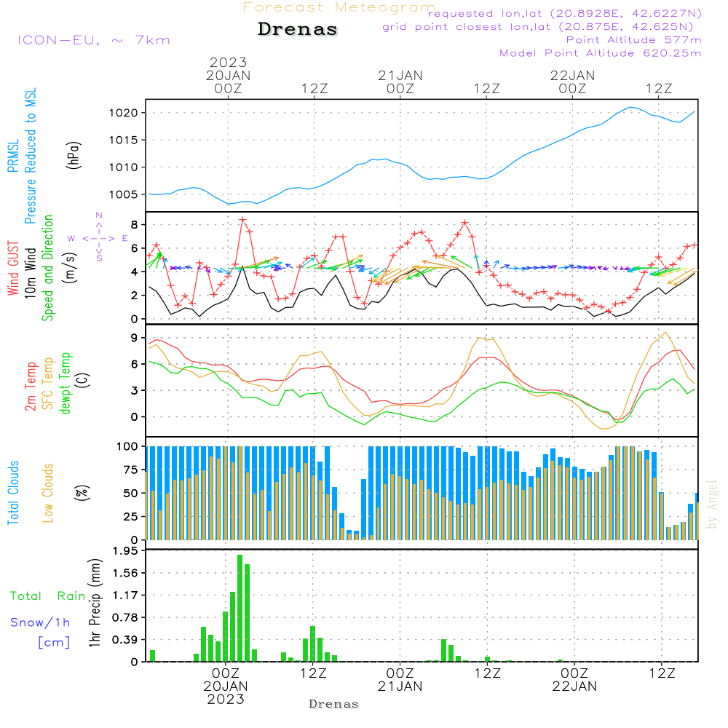Click the 'ICON-EU, ~ 7km' model label

[x=94, y=40]
